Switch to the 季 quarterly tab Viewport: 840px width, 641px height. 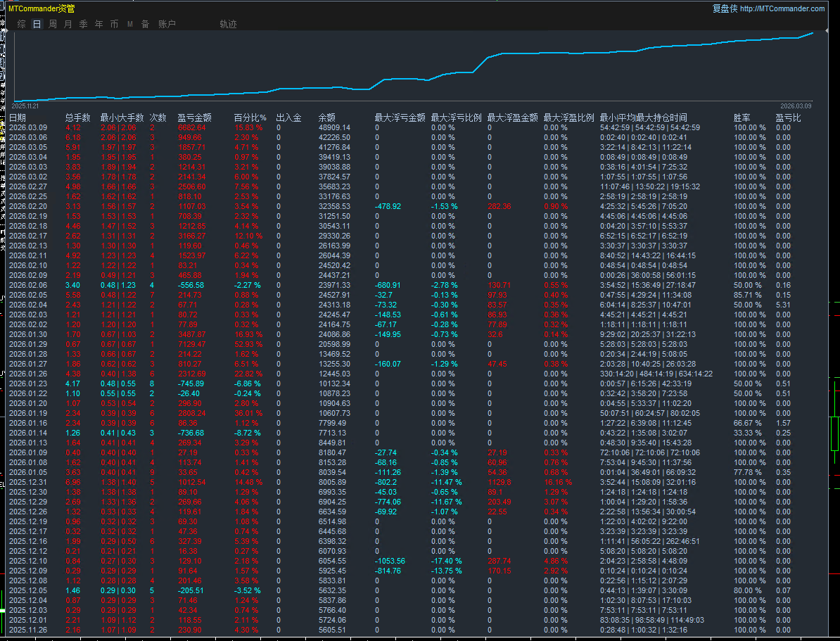pyautogui.click(x=83, y=24)
